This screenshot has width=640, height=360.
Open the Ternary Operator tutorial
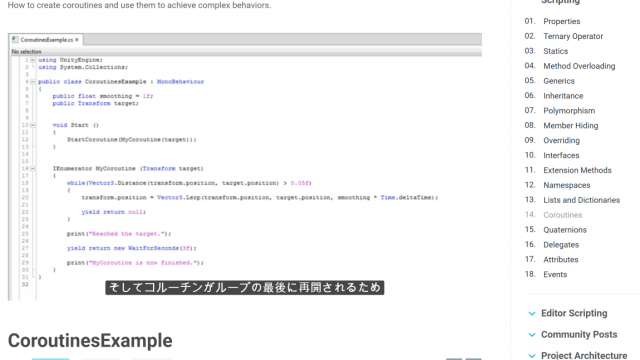pos(573,36)
